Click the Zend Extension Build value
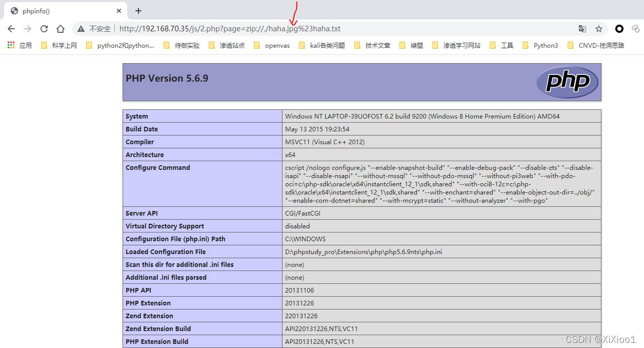This screenshot has width=644, height=348. point(321,329)
